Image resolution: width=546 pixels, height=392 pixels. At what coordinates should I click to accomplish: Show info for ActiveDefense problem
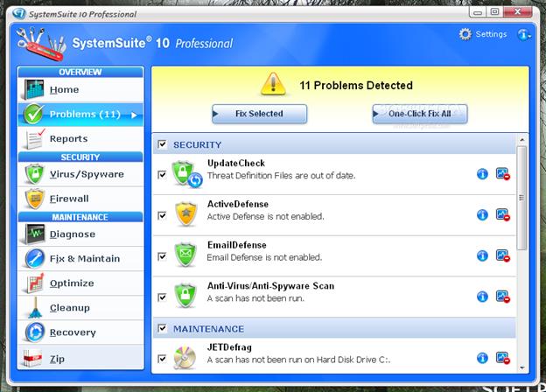[x=482, y=214]
